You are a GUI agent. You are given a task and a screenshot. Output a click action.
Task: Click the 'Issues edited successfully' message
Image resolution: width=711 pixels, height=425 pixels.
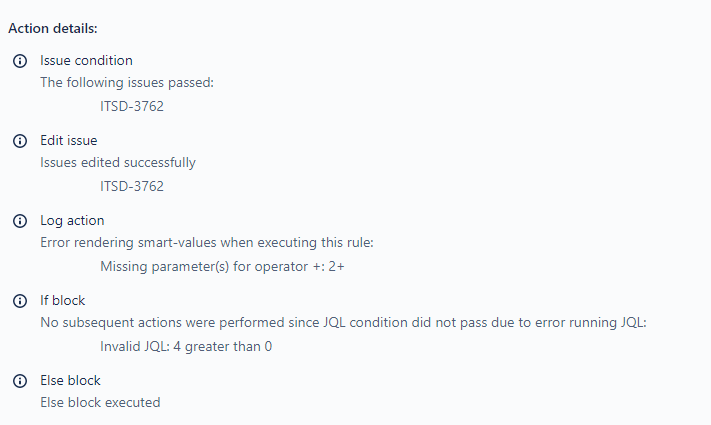(118, 162)
